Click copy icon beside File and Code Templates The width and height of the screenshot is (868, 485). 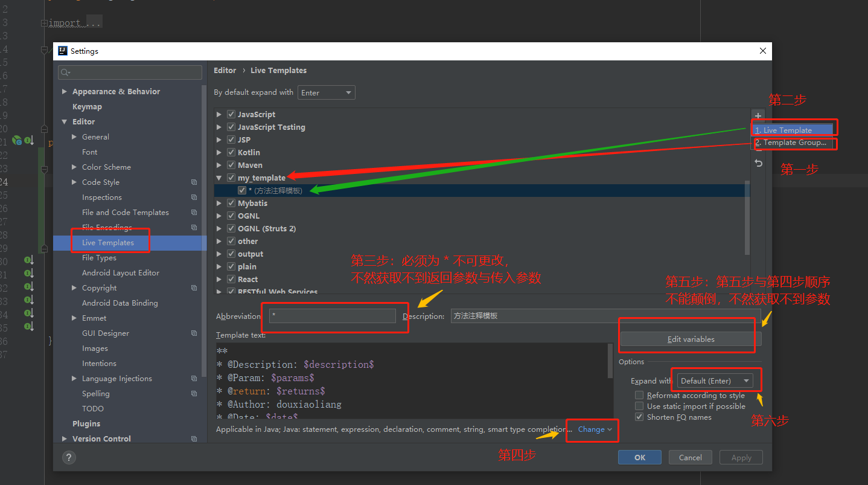tap(194, 213)
